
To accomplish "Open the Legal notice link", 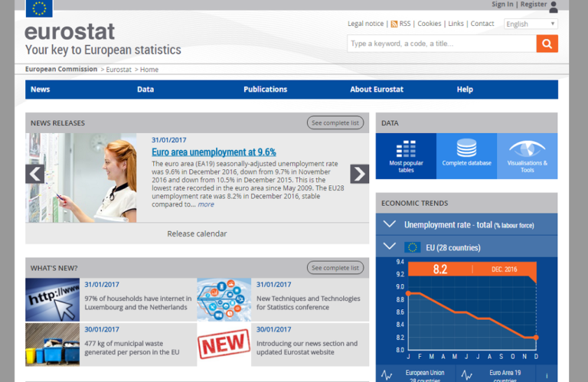I will pyautogui.click(x=365, y=24).
